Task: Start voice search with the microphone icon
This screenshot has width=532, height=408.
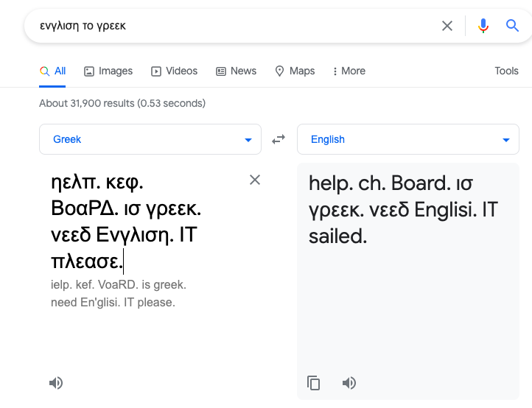Action: [x=483, y=26]
